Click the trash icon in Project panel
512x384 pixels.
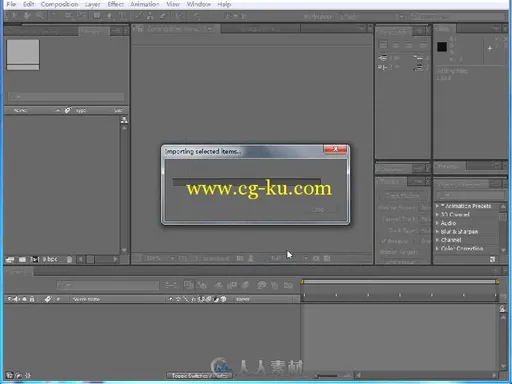coord(69,259)
